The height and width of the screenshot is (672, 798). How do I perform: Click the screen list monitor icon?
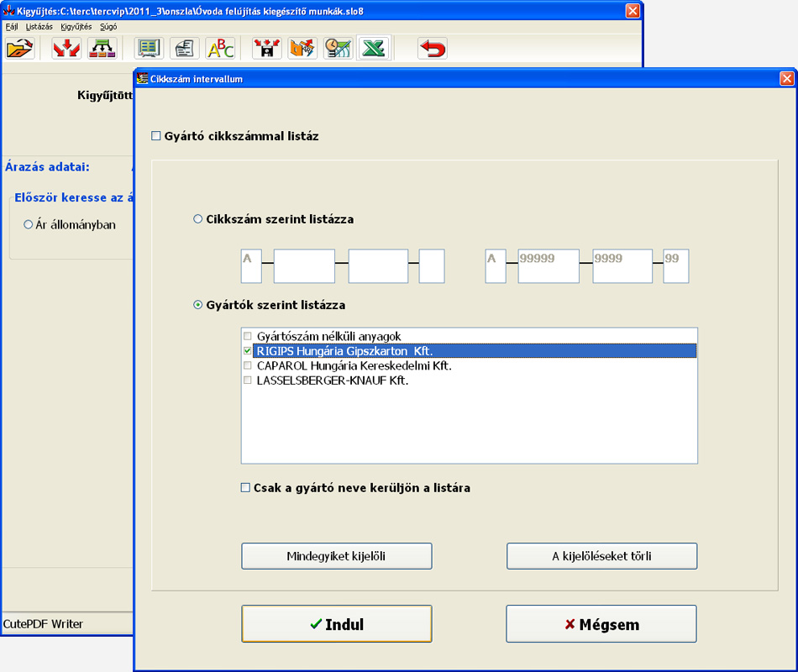click(150, 49)
